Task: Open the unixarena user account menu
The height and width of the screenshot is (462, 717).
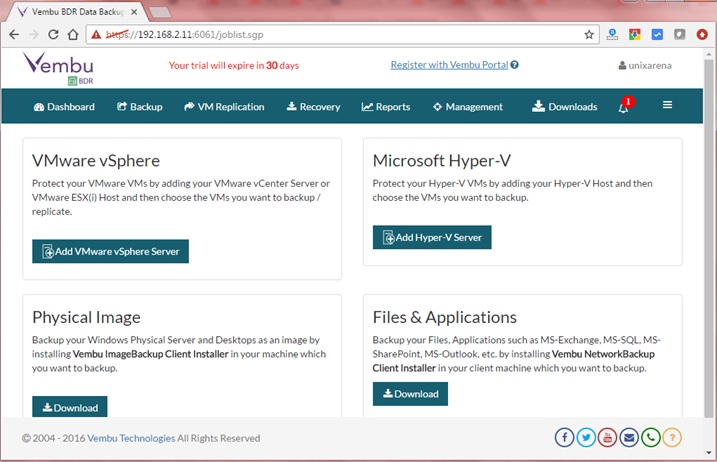Action: click(x=645, y=65)
